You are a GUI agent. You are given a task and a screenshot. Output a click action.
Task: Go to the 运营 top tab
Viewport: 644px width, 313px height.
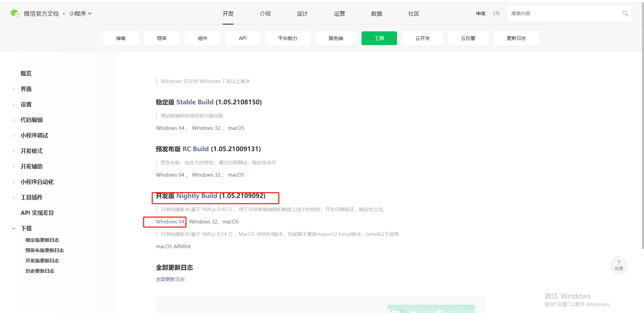340,13
